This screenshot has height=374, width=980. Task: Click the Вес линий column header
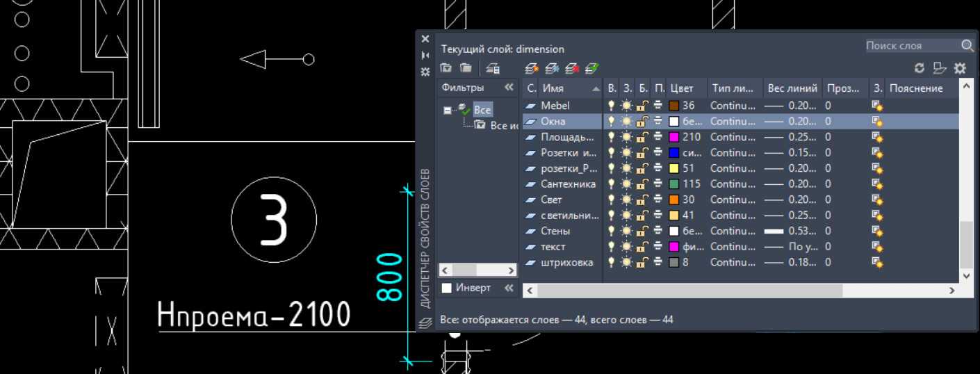[792, 88]
